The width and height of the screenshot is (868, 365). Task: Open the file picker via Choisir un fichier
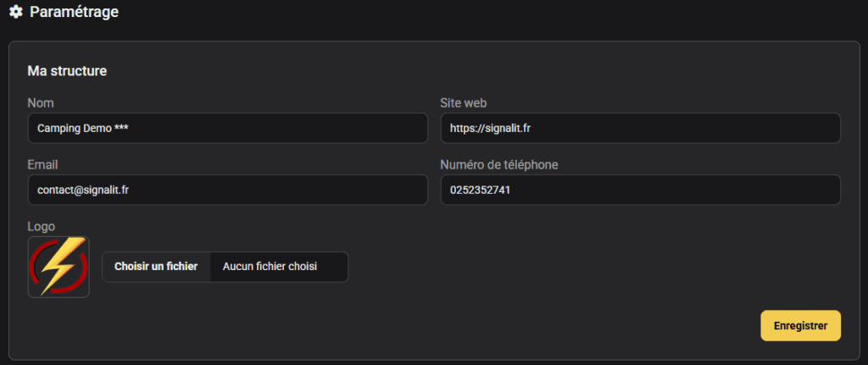coord(156,267)
